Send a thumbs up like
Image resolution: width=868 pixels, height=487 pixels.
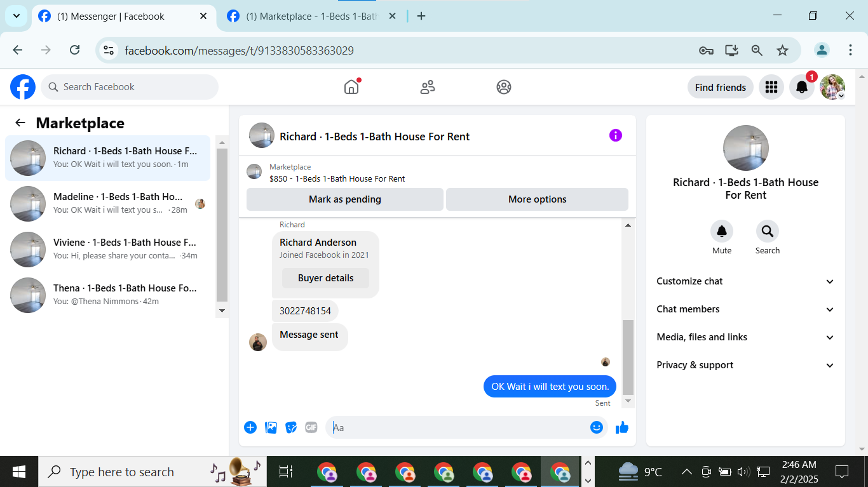(x=622, y=427)
